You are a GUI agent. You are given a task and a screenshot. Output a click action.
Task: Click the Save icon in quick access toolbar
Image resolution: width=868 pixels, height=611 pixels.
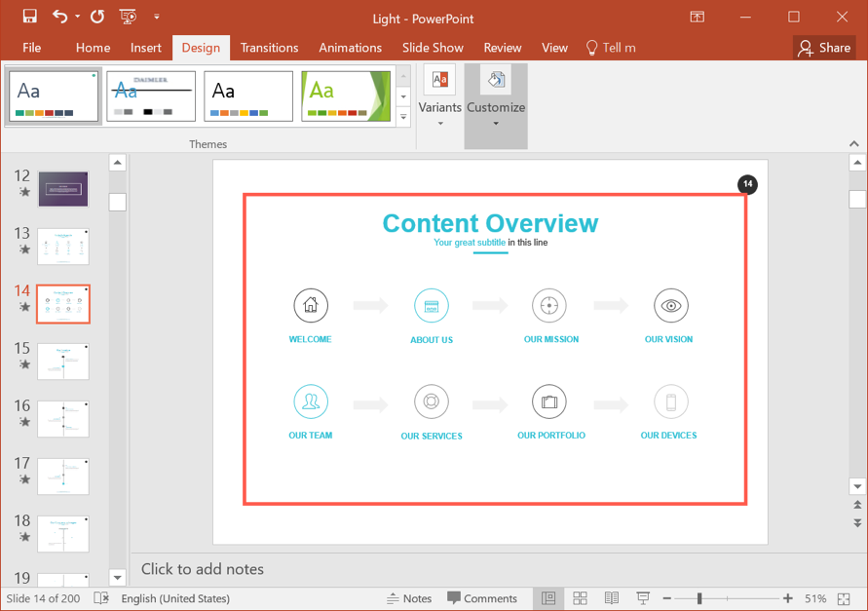tap(29, 17)
